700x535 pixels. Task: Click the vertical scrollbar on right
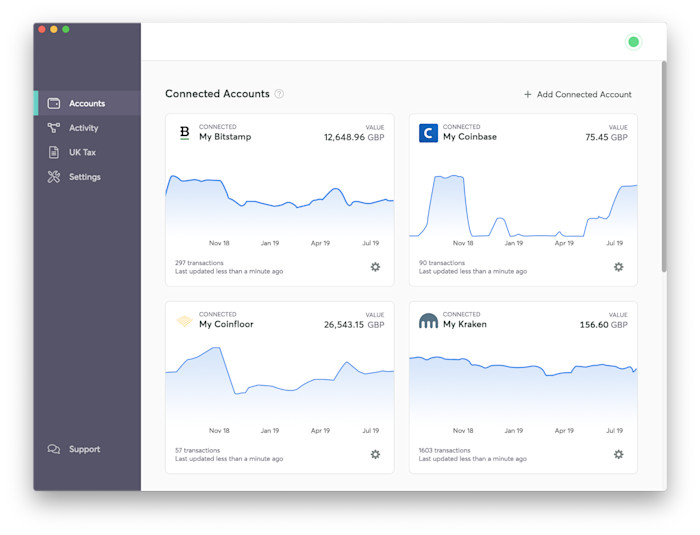tap(664, 166)
